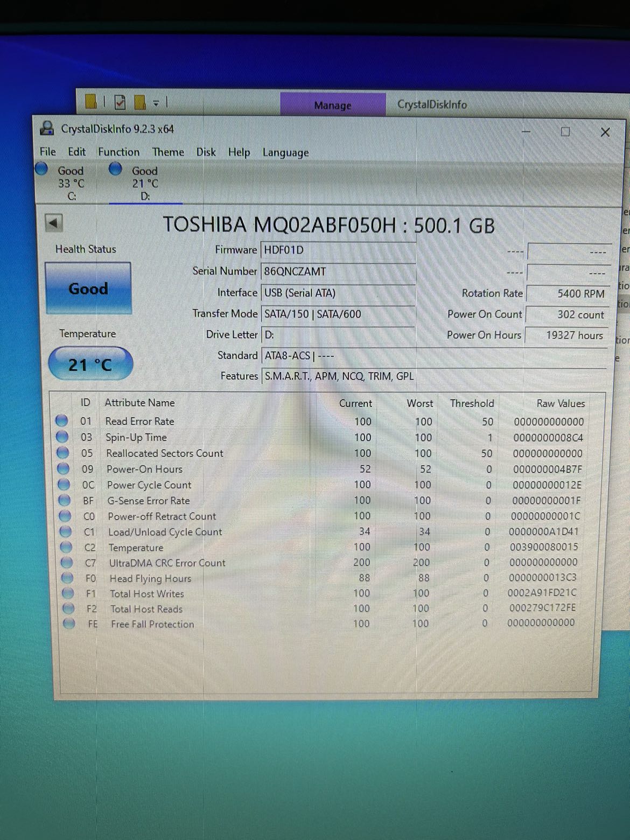Click the status circle for Power Cycle Count

click(x=64, y=484)
